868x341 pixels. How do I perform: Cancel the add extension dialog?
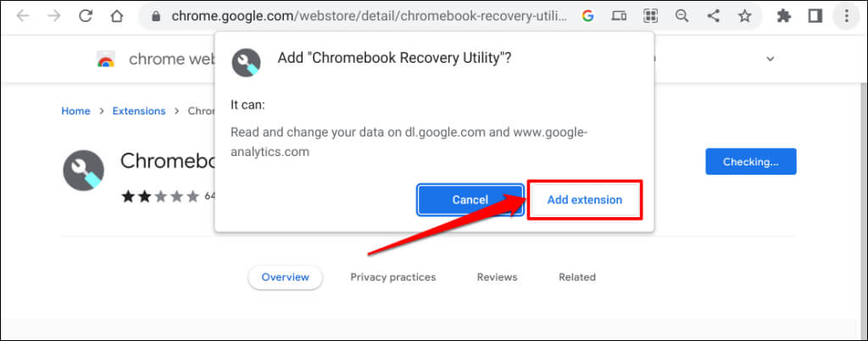[x=470, y=200]
